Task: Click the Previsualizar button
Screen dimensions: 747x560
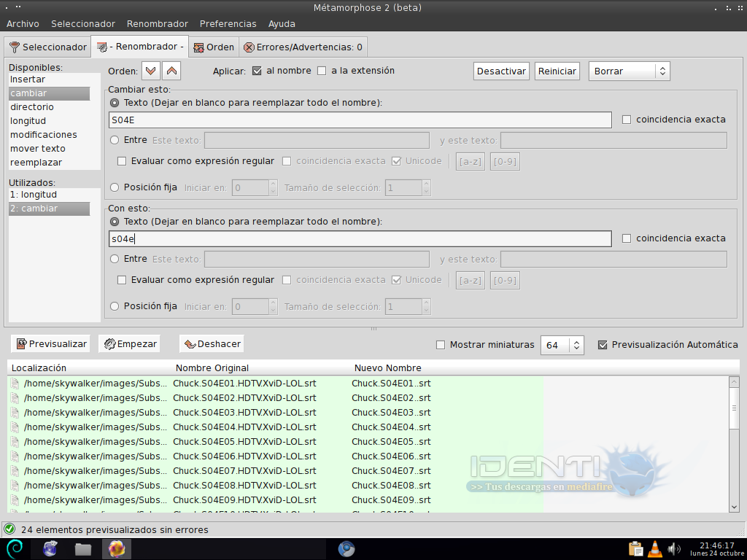Action: coord(50,344)
